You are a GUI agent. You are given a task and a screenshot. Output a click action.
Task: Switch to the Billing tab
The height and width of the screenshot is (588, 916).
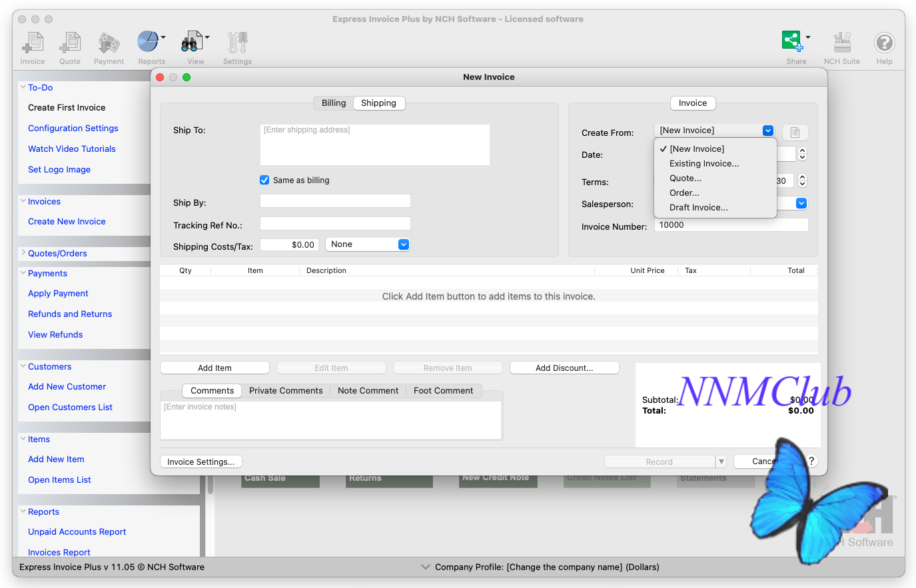[334, 103]
